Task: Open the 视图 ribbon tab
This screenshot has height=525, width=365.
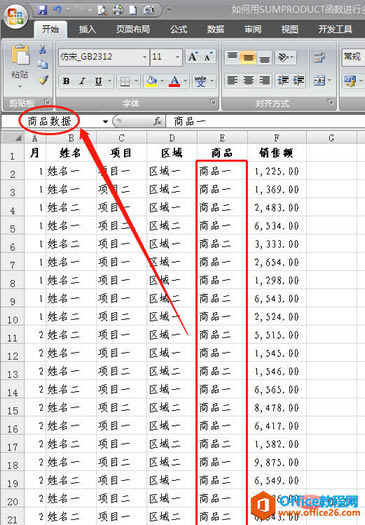Action: (x=290, y=29)
